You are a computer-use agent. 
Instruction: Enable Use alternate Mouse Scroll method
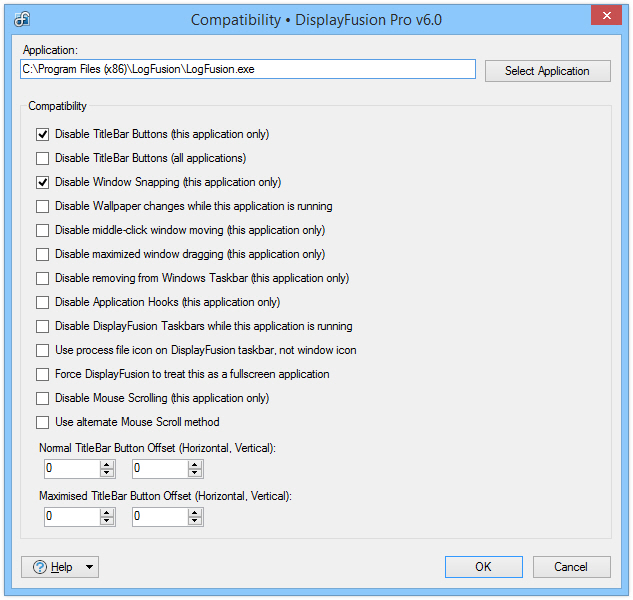[x=42, y=422]
